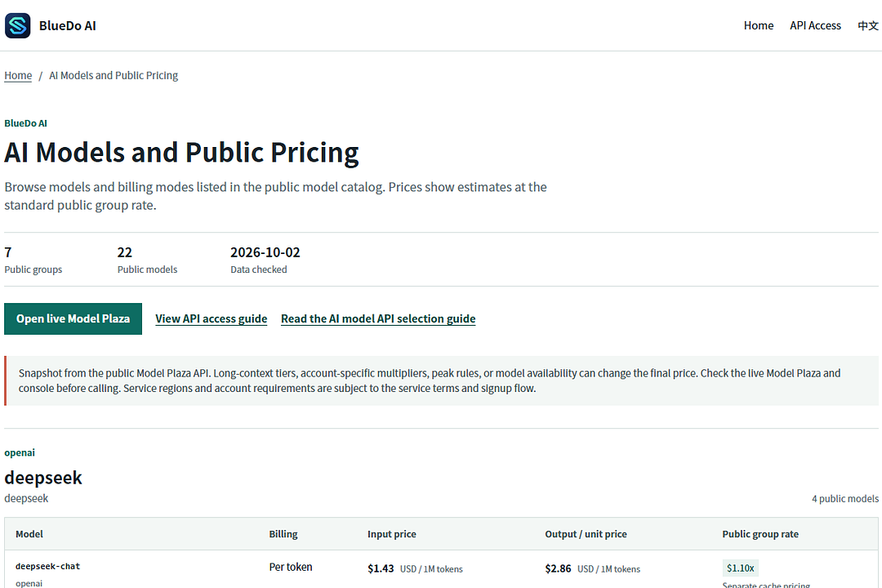Click the 'Data checked' stat label
Image resolution: width=882 pixels, height=588 pixels.
coord(259,269)
